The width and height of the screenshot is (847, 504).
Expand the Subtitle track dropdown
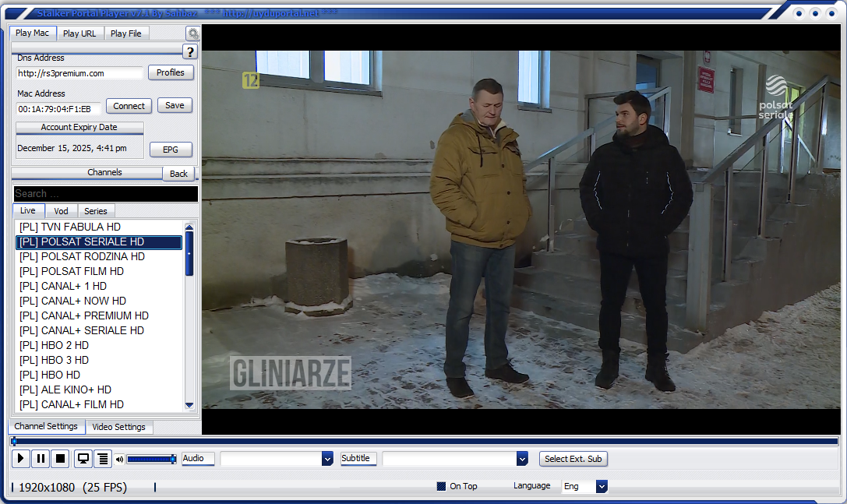(522, 459)
